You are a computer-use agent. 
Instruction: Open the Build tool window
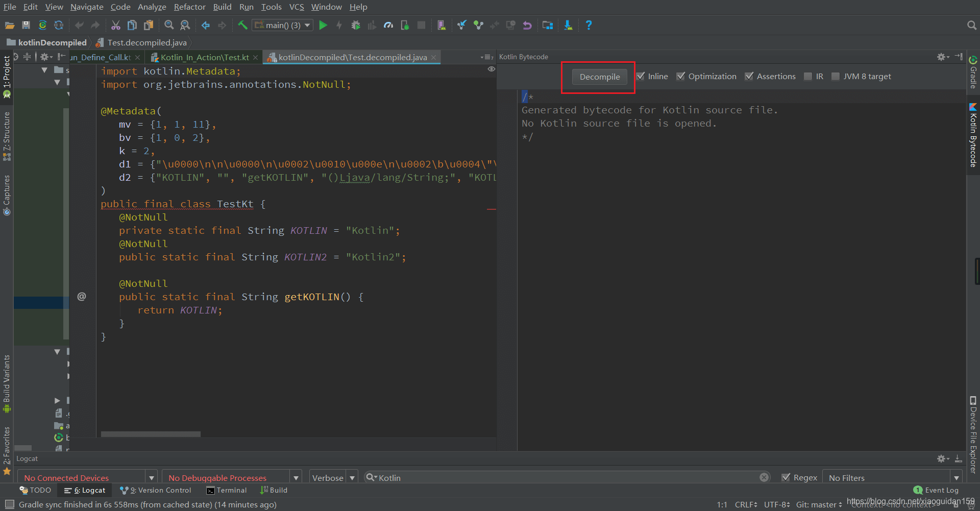[274, 490]
